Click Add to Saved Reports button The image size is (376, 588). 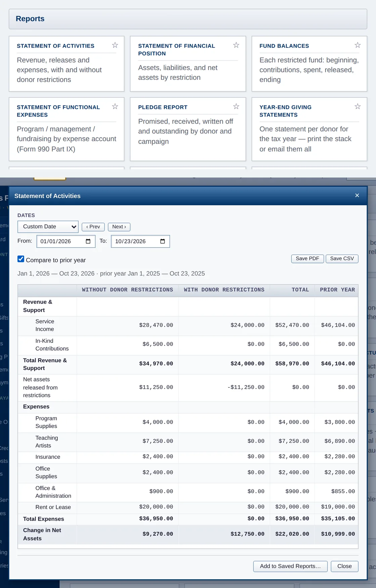[290, 566]
